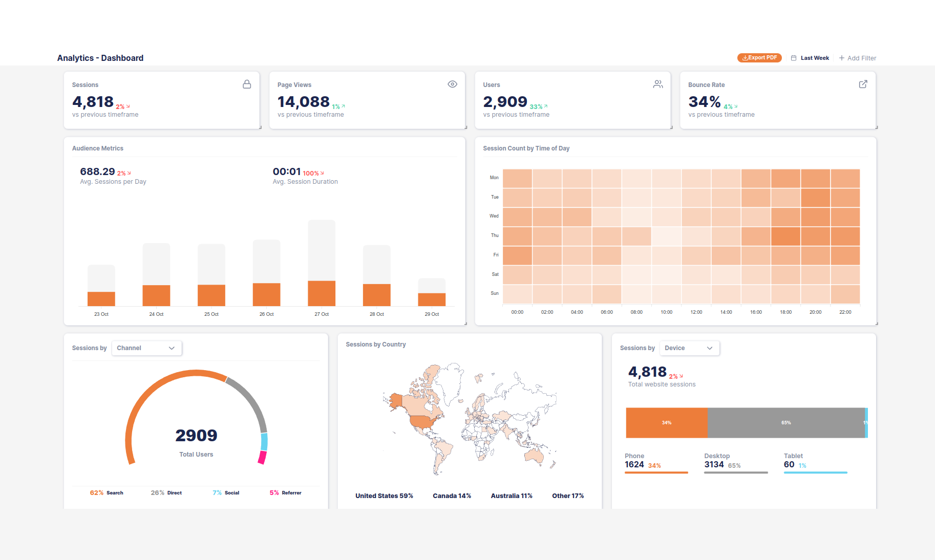
Task: Click the 688.29 Avg. Sessions per Day value
Action: click(97, 171)
